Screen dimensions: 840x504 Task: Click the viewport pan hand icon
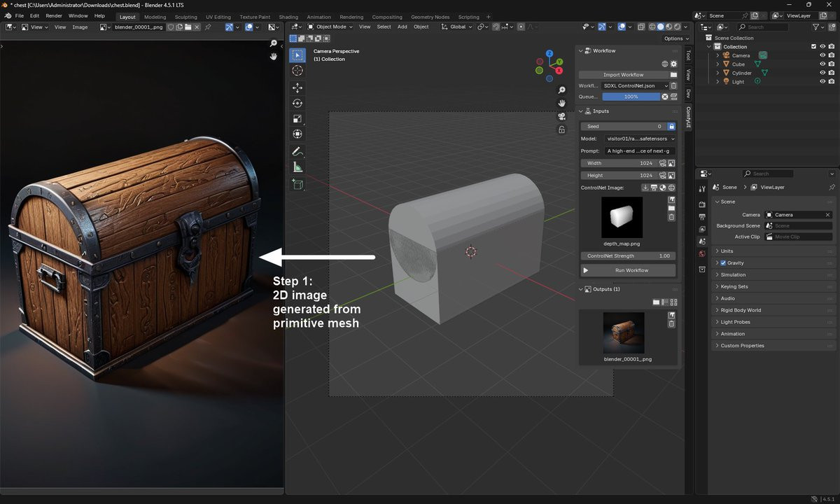(561, 103)
